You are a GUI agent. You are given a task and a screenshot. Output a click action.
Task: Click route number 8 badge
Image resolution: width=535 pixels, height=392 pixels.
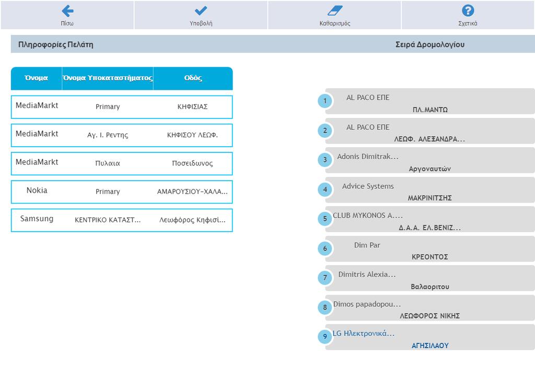(325, 307)
